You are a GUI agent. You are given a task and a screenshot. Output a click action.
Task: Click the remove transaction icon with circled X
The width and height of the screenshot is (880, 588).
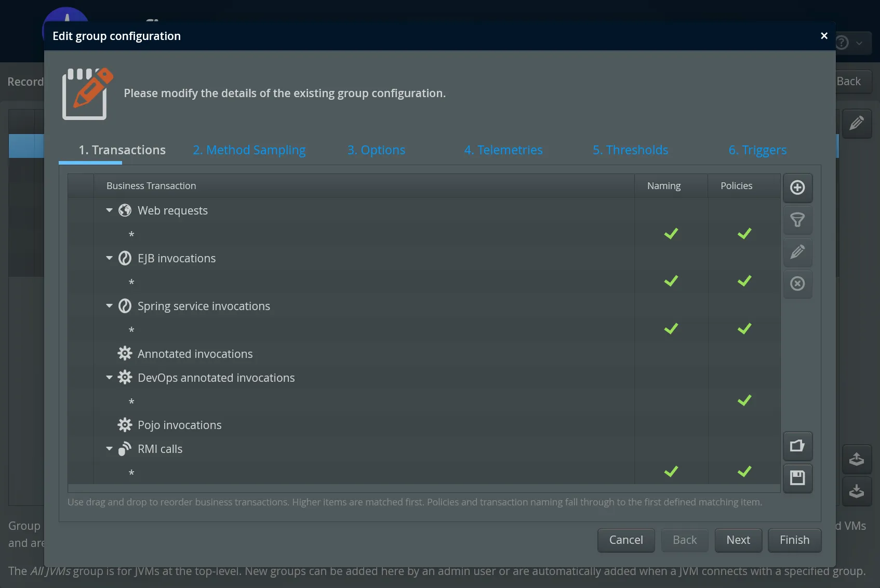[798, 284]
